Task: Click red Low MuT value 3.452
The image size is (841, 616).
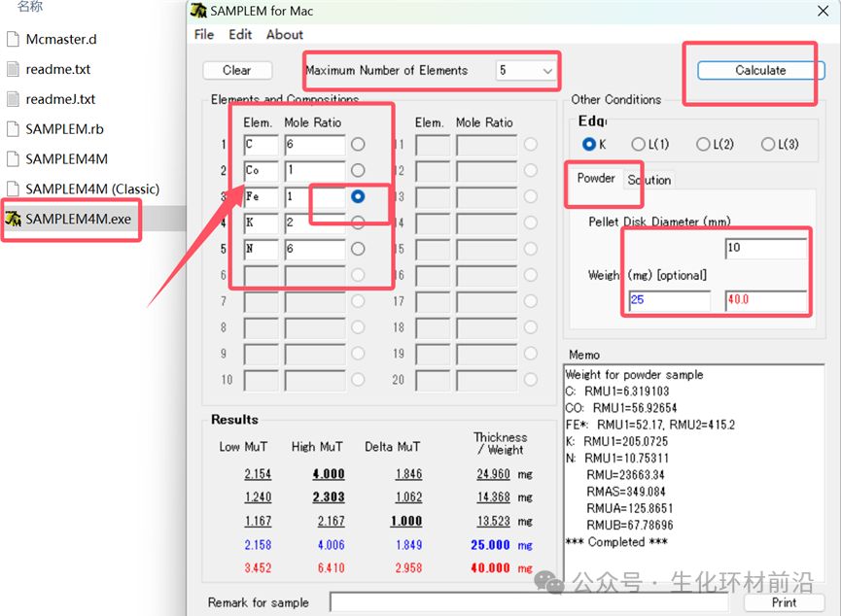Action: pos(258,567)
